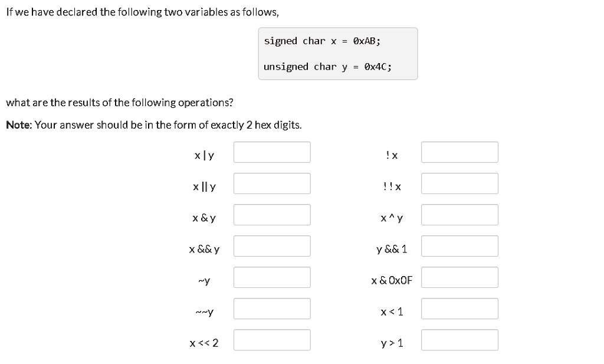The image size is (604, 364).
Task: Select the ~~y answer box
Action: coord(272,308)
